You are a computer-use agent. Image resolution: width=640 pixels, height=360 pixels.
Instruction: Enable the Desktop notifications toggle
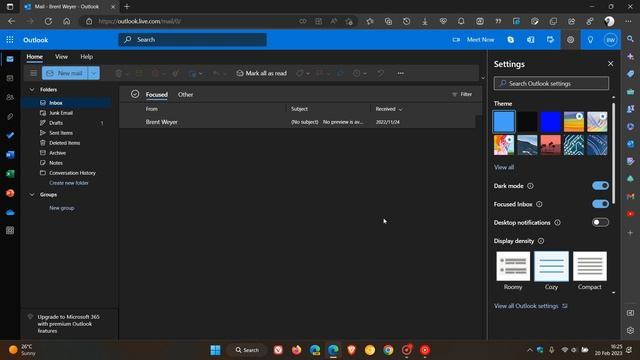pyautogui.click(x=600, y=222)
